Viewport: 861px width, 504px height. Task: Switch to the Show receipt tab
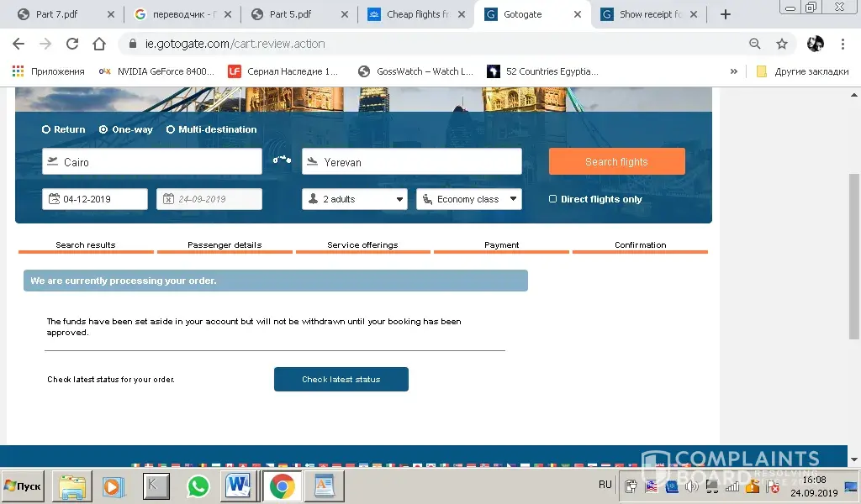tap(650, 14)
